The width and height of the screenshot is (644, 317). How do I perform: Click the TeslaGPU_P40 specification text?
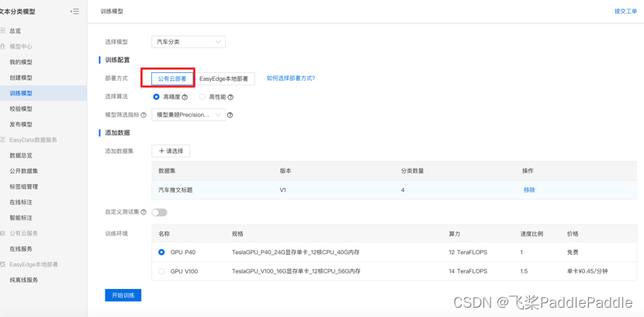click(x=296, y=252)
